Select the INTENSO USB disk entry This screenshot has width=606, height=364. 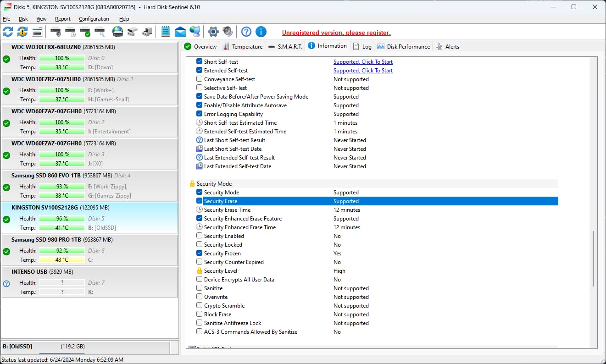click(89, 282)
